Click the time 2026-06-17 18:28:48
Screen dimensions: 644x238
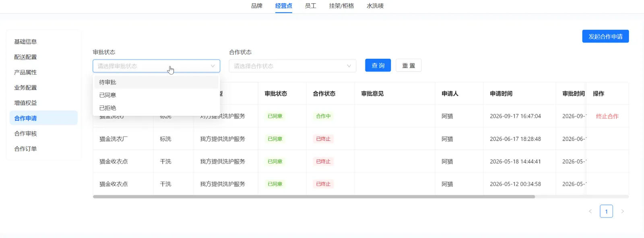(x=515, y=139)
